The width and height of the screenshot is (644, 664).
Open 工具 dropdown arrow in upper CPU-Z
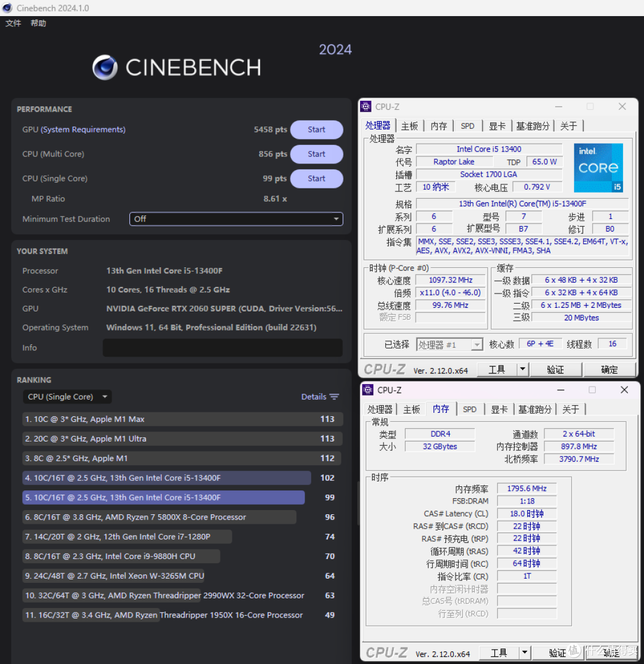[522, 370]
